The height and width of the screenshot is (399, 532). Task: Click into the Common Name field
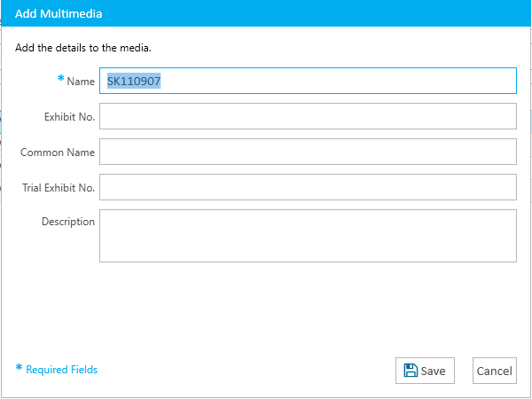click(x=308, y=152)
